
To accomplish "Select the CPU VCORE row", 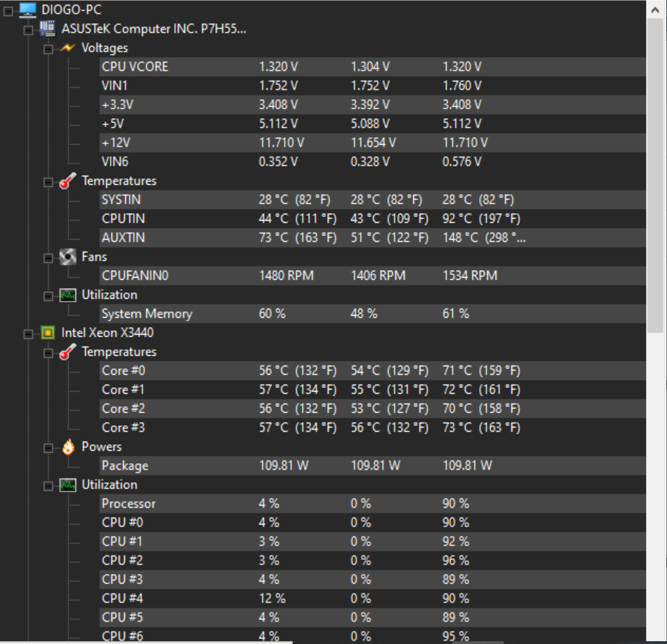I will (x=373, y=67).
